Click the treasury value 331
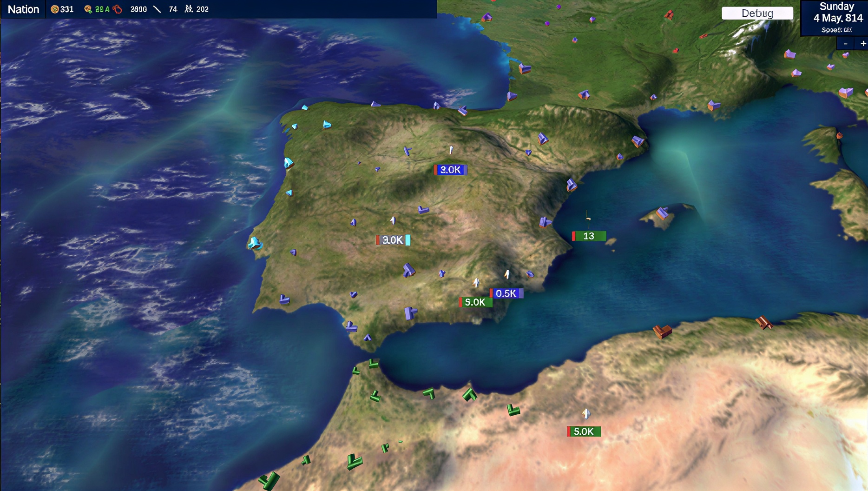Screen dimensions: 868x491 (67, 9)
